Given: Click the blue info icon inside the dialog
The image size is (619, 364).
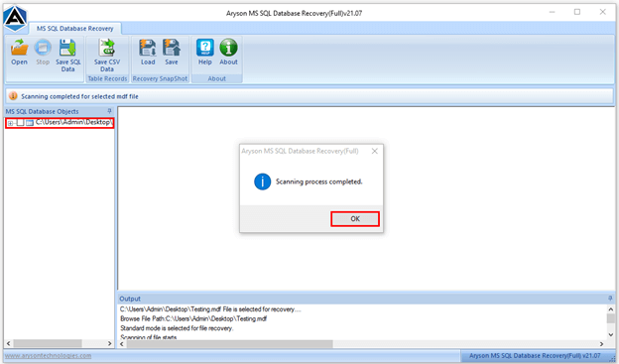Looking at the screenshot, I should [x=263, y=182].
